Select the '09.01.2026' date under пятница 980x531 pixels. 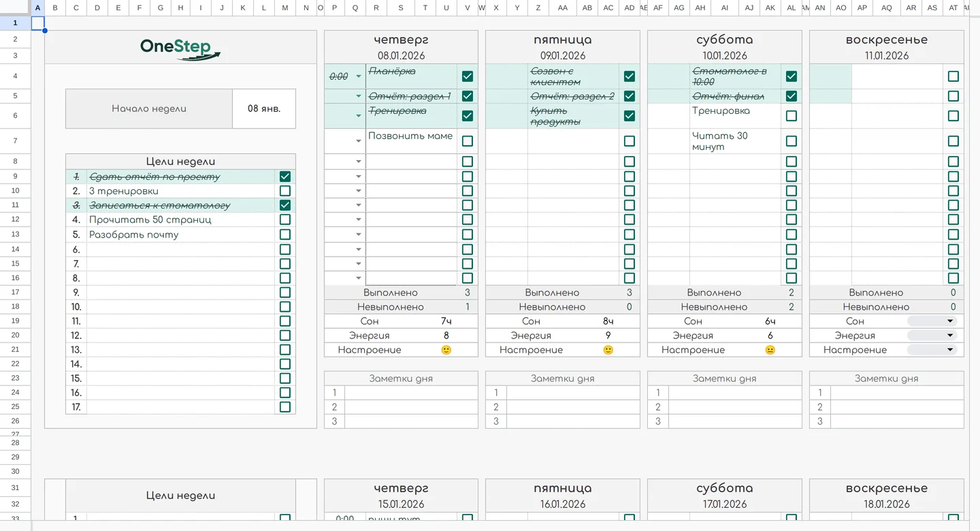[563, 56]
